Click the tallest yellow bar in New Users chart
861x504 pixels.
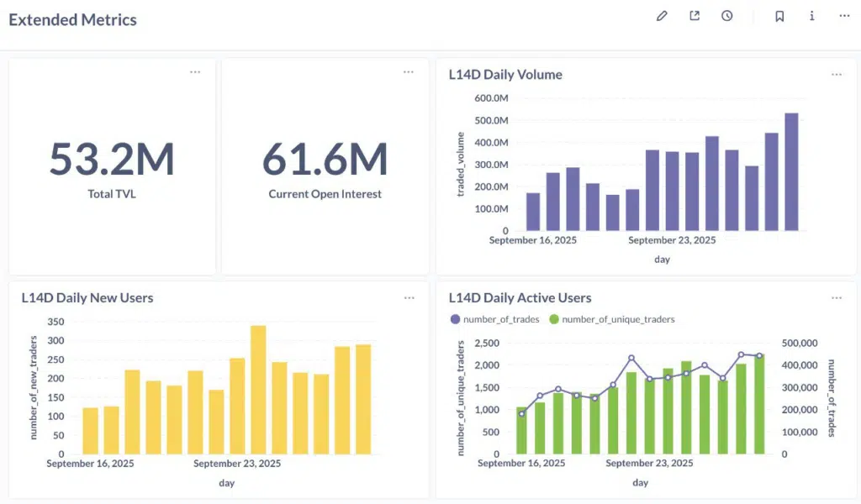click(x=258, y=389)
